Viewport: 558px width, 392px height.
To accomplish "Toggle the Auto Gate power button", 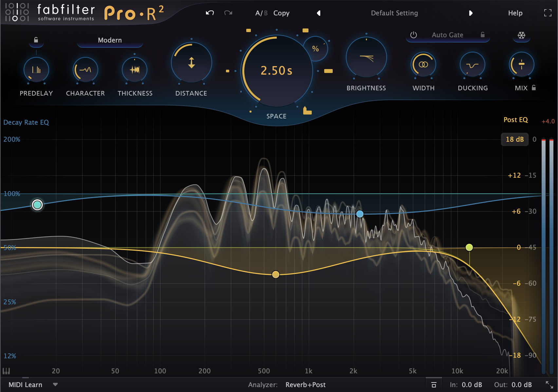I will (414, 35).
